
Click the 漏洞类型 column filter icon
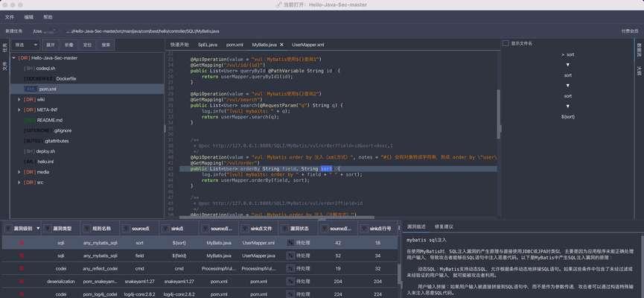(x=48, y=229)
